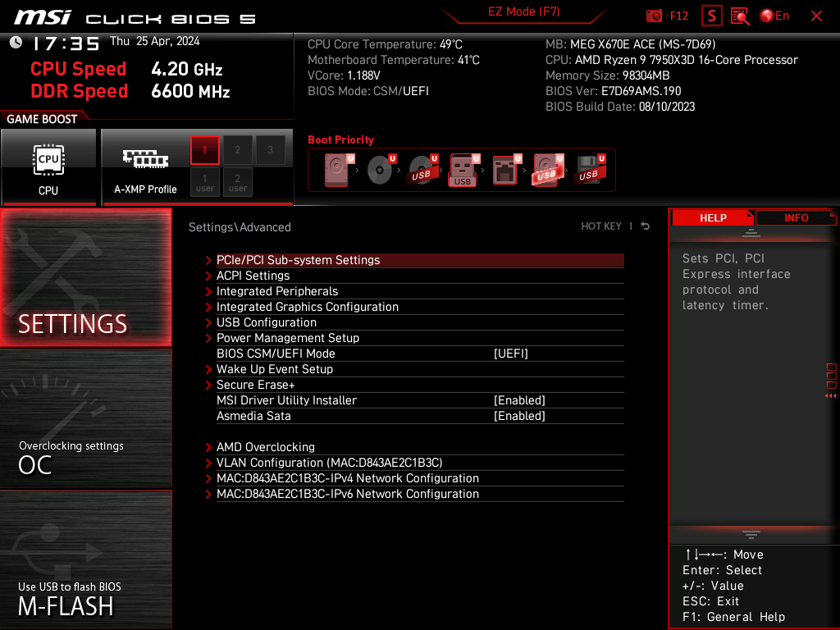Click the Memory Size 98304MB text
The image size is (840, 630).
pyautogui.click(x=607, y=75)
